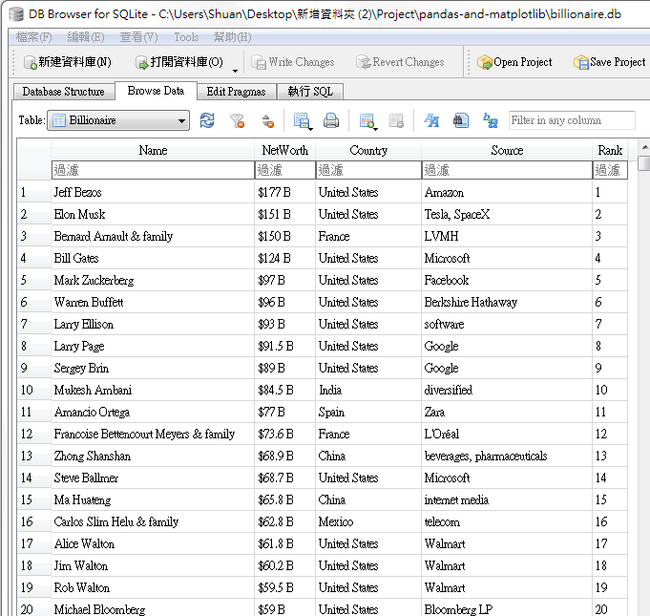Click the save table as icon
This screenshot has width=650, height=616.
click(x=301, y=121)
